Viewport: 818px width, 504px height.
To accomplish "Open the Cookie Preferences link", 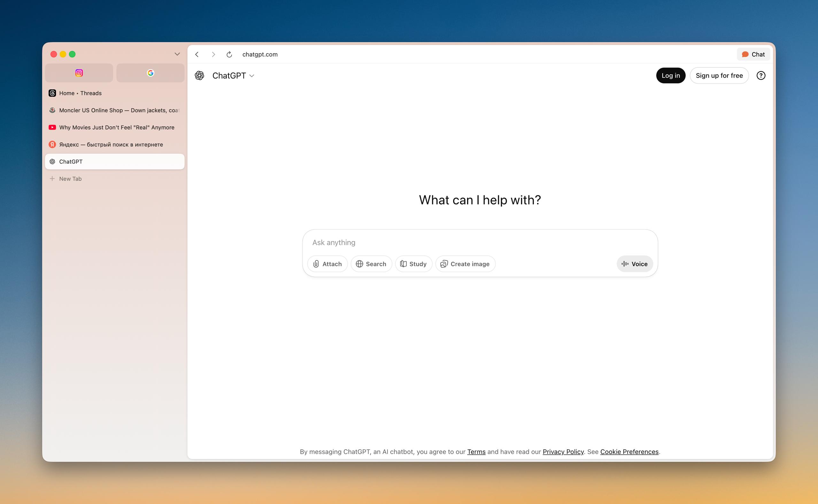I will click(629, 452).
